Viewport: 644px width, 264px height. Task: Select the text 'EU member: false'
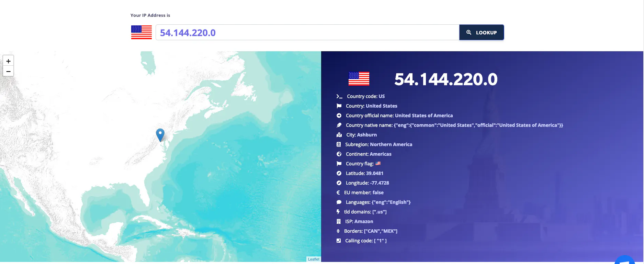coord(364,192)
